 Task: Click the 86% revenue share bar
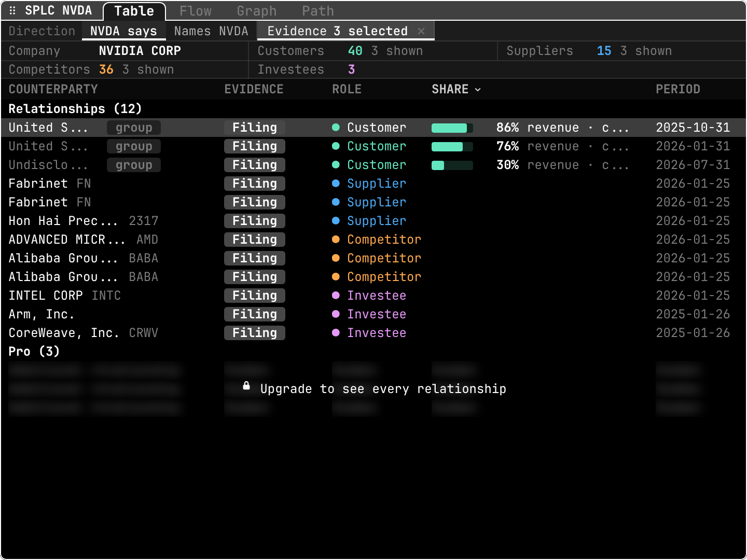[x=452, y=128]
